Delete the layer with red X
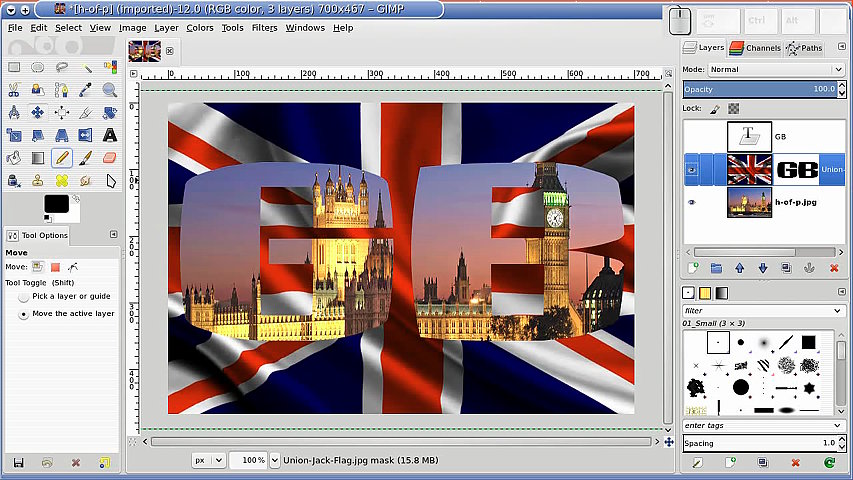 pos(834,268)
